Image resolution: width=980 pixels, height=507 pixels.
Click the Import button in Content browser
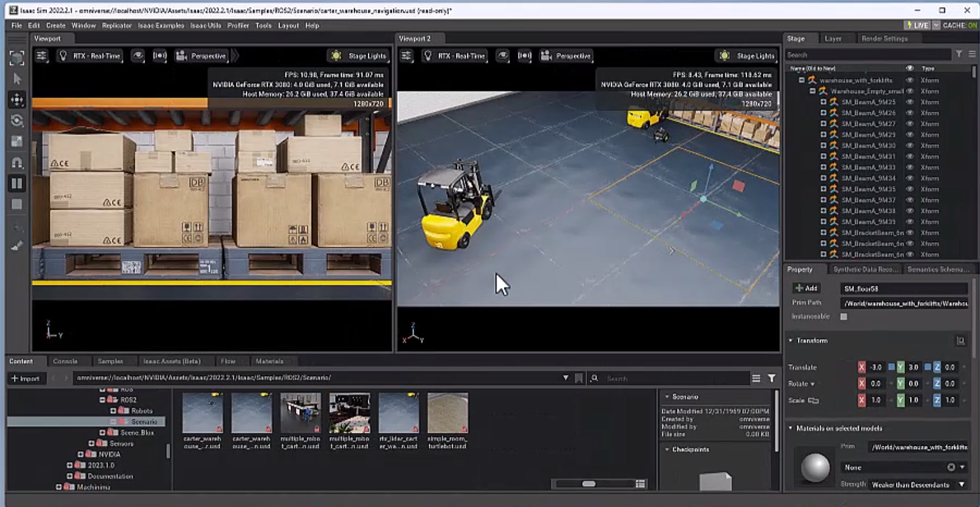click(25, 379)
